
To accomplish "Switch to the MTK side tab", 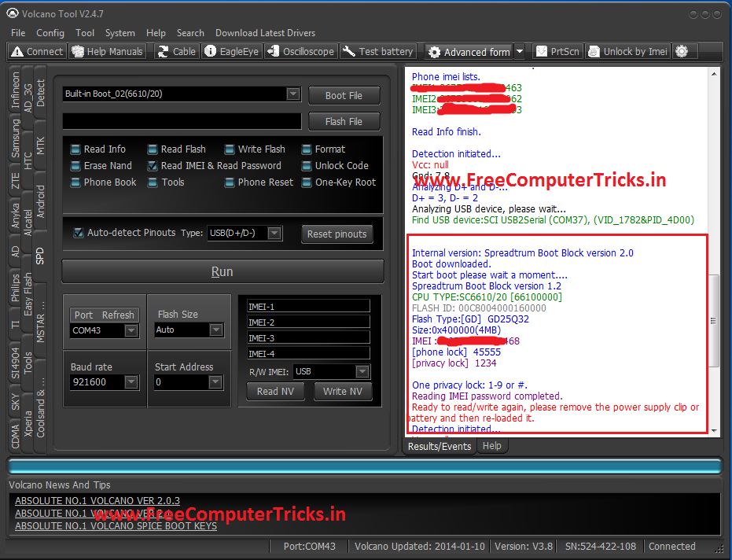I will [x=41, y=146].
